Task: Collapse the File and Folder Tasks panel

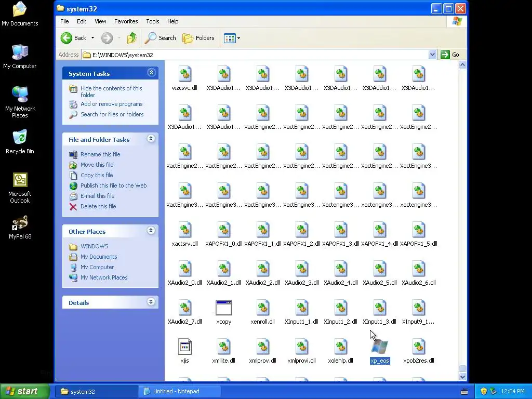Action: pyautogui.click(x=151, y=139)
